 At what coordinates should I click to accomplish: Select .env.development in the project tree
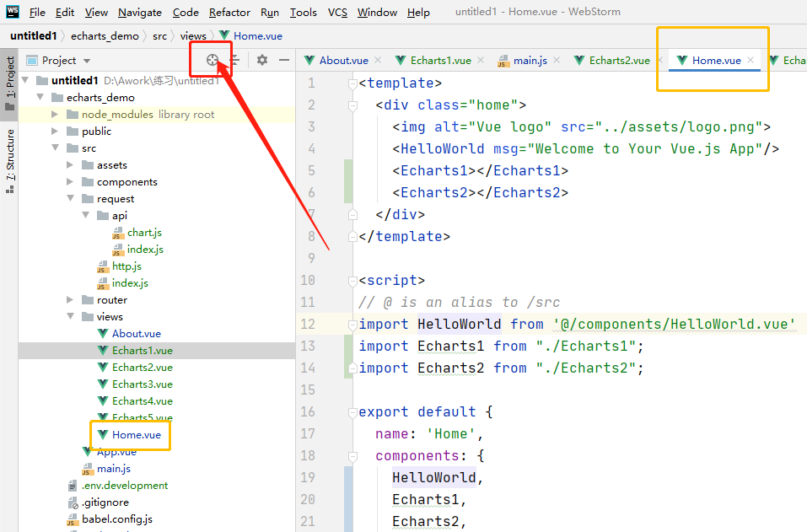point(125,486)
